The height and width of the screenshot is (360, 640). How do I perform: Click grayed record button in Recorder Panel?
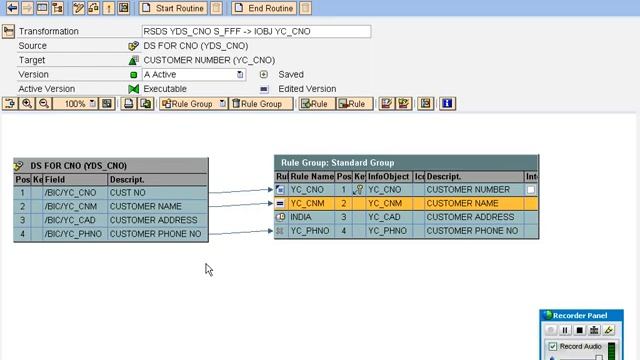[x=550, y=330]
